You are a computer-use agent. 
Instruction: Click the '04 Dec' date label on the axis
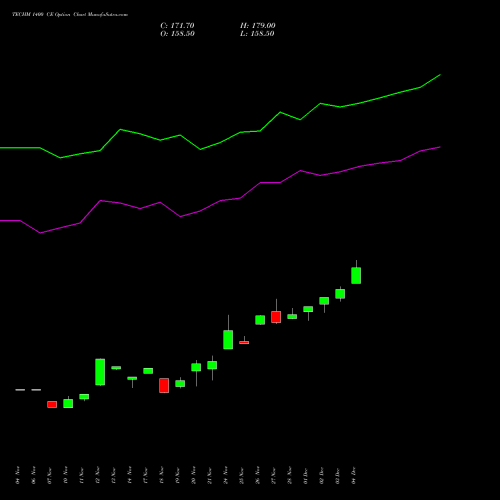click(354, 475)
